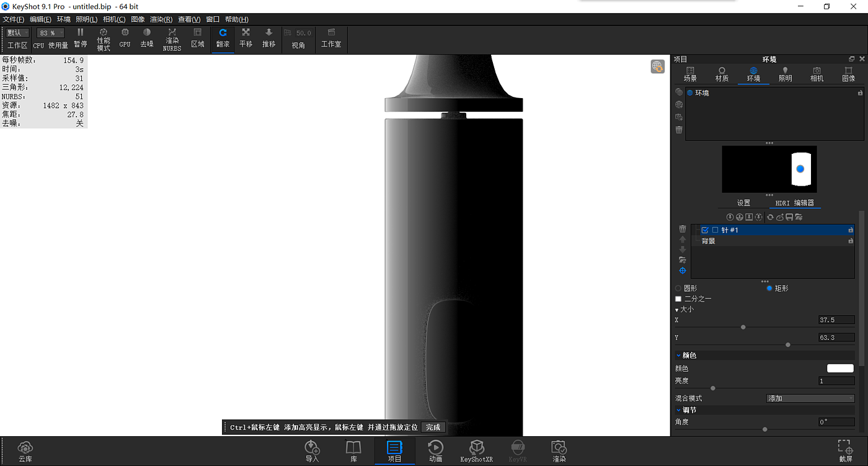This screenshot has height=466, width=868.
Task: Launch KeyShotXR wizard
Action: click(x=477, y=451)
